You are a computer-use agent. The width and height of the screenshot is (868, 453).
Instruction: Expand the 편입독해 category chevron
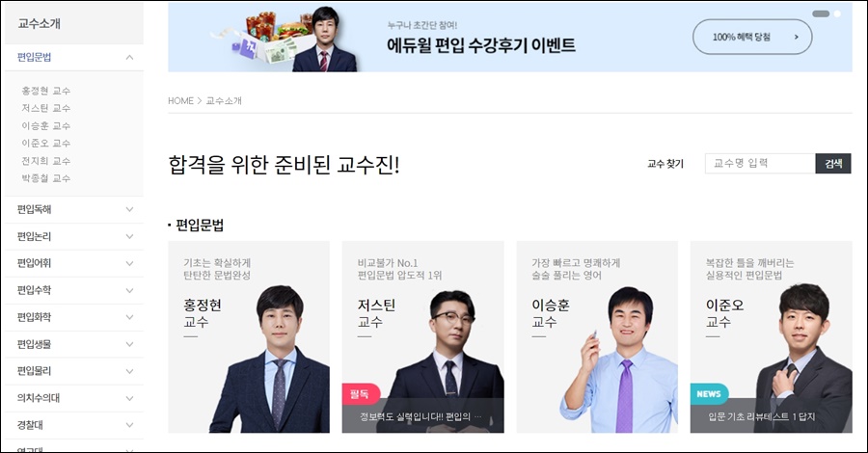tap(129, 209)
